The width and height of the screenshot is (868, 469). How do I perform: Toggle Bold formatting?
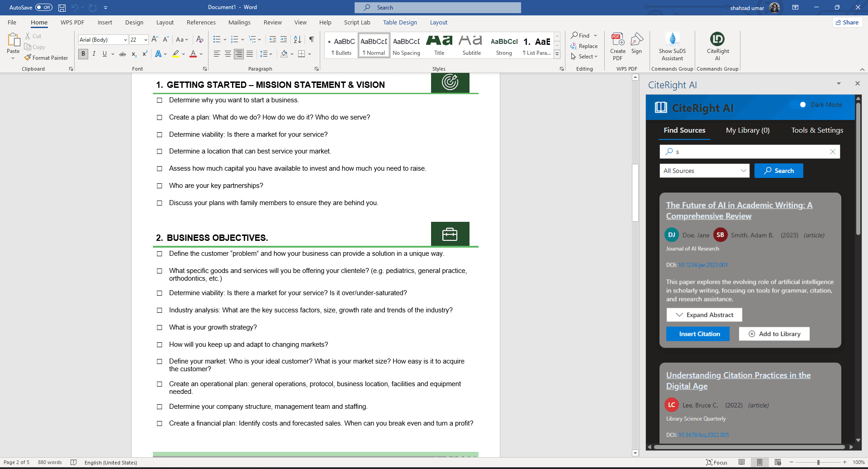pos(83,54)
